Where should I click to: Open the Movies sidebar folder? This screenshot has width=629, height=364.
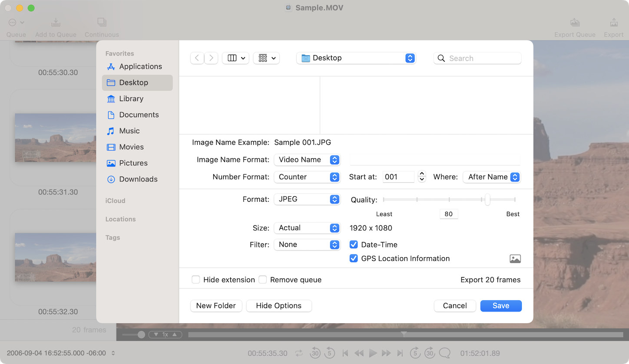point(137,147)
